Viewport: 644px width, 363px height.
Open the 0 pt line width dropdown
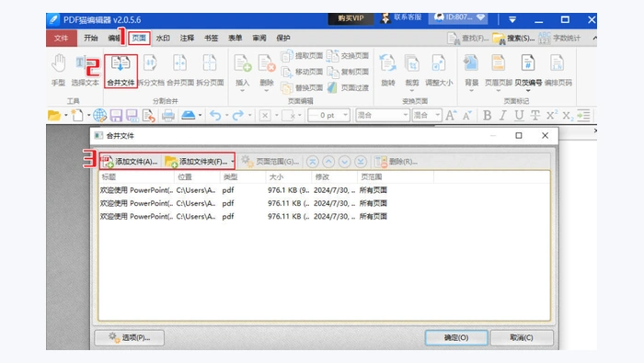pyautogui.click(x=345, y=115)
